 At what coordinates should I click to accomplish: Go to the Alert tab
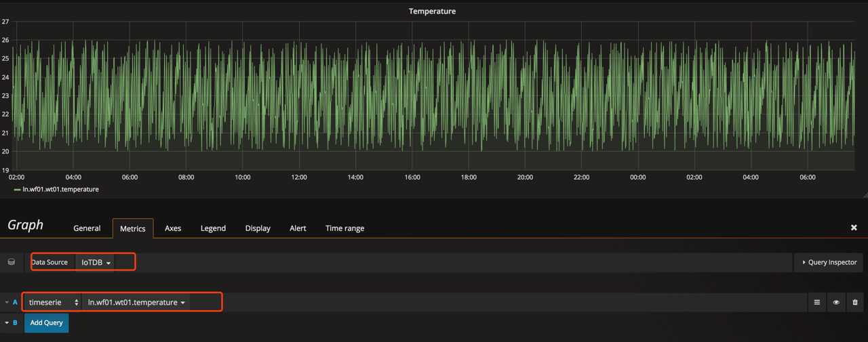tap(298, 228)
